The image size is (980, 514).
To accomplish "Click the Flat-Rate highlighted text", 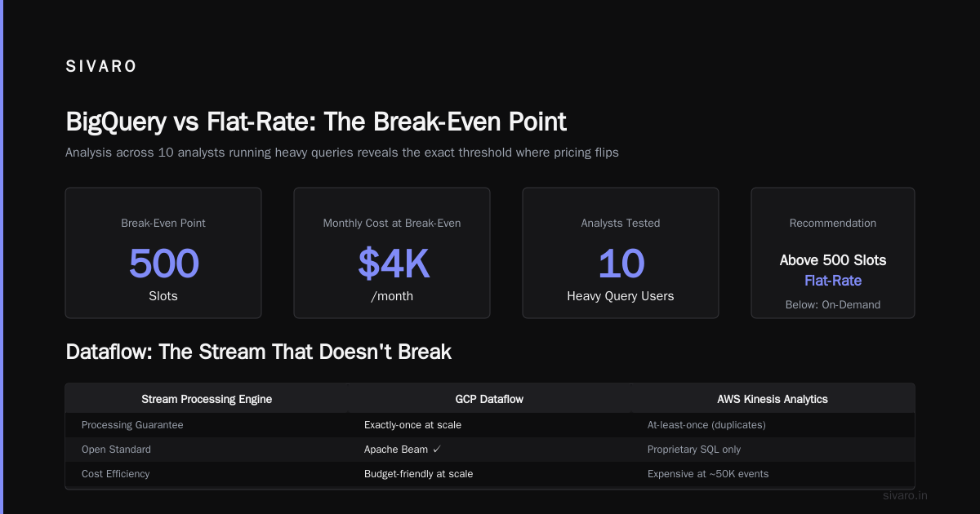I will (x=833, y=281).
